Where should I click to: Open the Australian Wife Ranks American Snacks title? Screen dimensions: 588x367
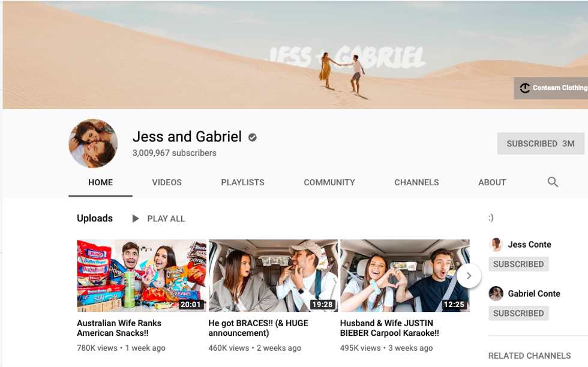[x=119, y=328]
